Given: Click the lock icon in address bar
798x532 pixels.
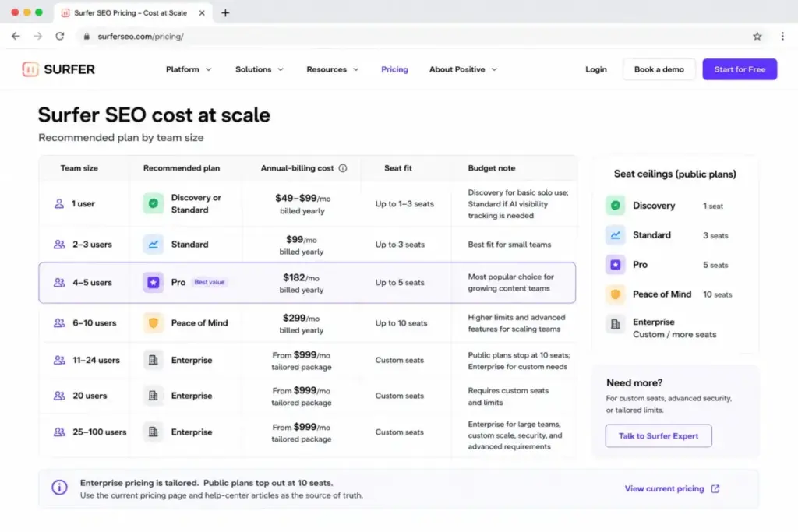Looking at the screenshot, I should pyautogui.click(x=87, y=36).
